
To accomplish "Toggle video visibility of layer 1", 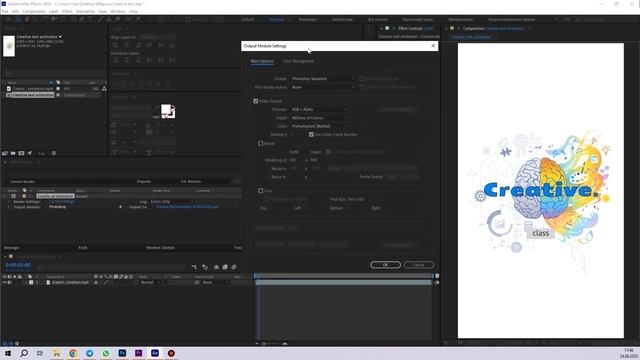I will [x=4, y=282].
